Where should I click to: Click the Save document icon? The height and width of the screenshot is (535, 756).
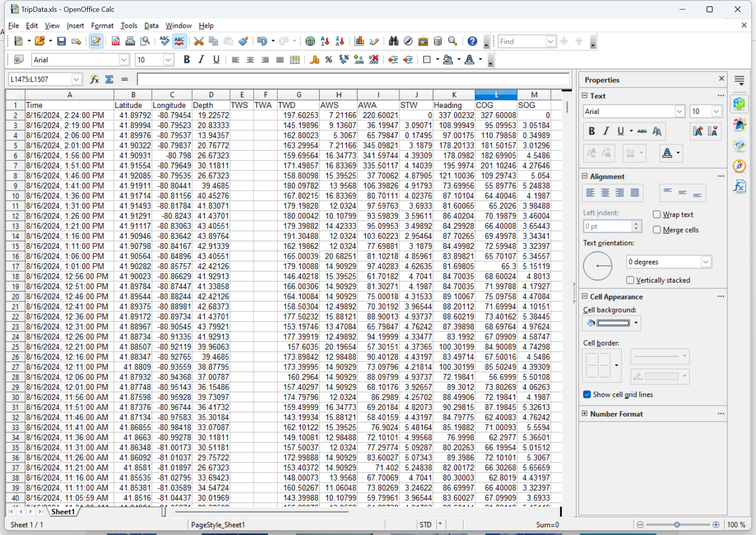click(x=62, y=41)
